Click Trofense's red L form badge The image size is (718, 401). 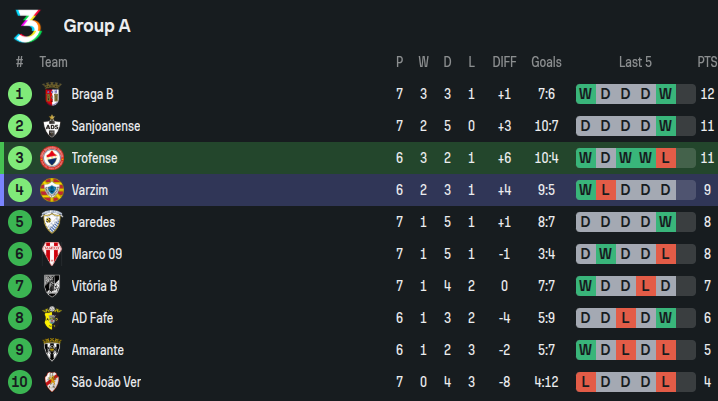pyautogui.click(x=666, y=159)
